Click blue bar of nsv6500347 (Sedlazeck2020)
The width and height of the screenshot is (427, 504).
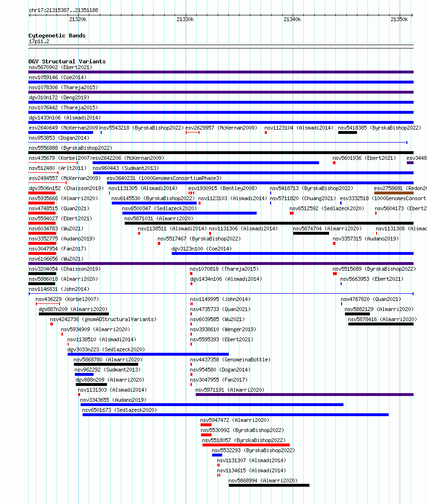point(189,213)
